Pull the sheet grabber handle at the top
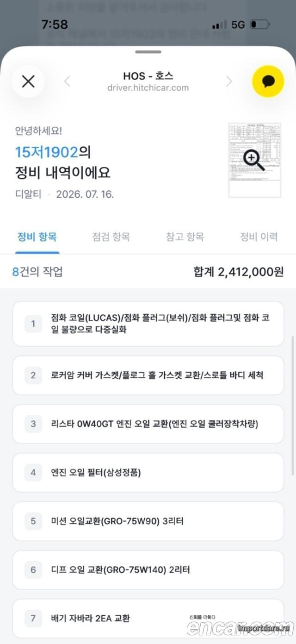The height and width of the screenshot is (644, 296). (148, 52)
